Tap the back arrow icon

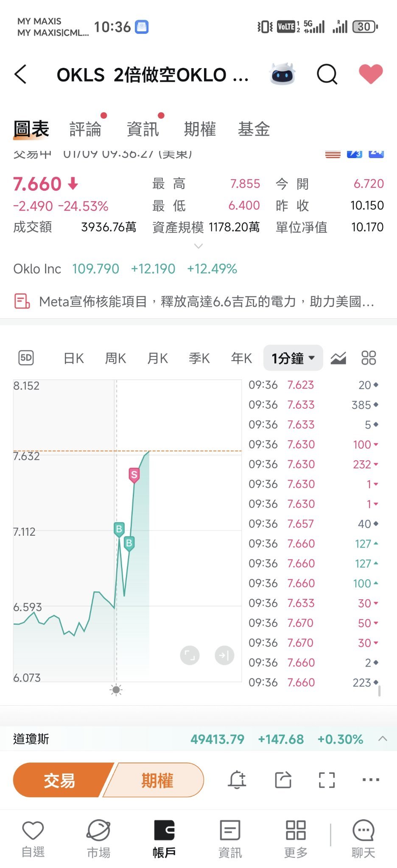pyautogui.click(x=21, y=74)
